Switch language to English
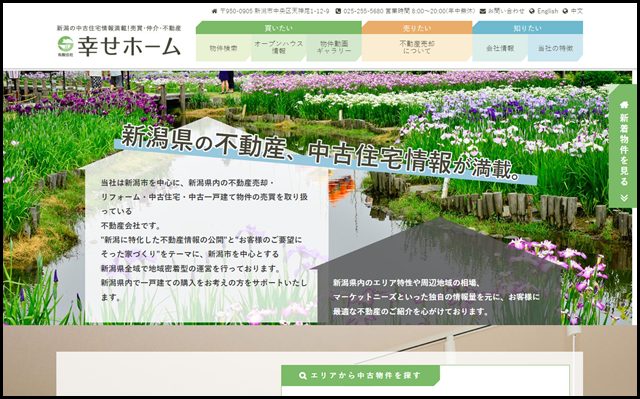Image resolution: width=640 pixels, height=399 pixels. click(547, 11)
